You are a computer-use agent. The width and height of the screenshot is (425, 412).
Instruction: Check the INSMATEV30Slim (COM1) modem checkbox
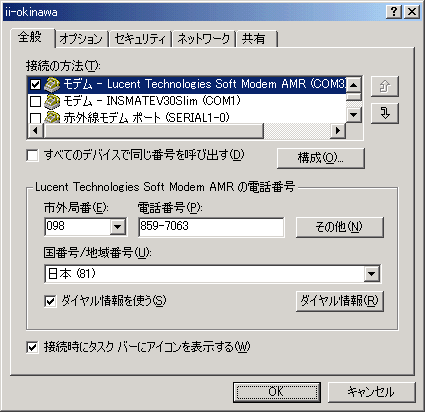(35, 101)
